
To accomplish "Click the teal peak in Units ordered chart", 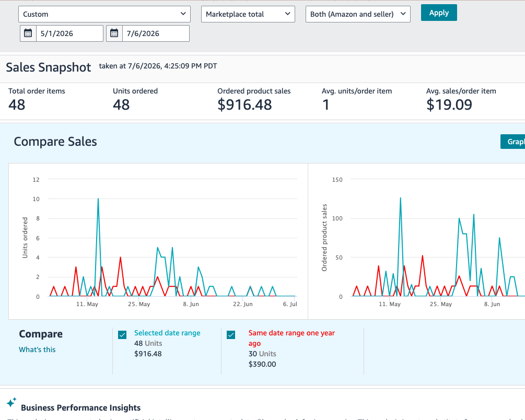I will point(98,199).
